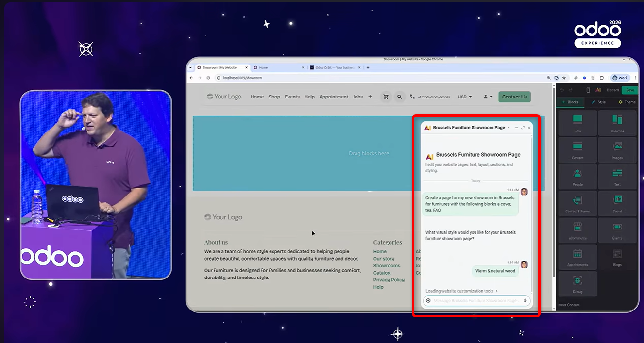
Task: Save the website changes
Action: coord(630,90)
